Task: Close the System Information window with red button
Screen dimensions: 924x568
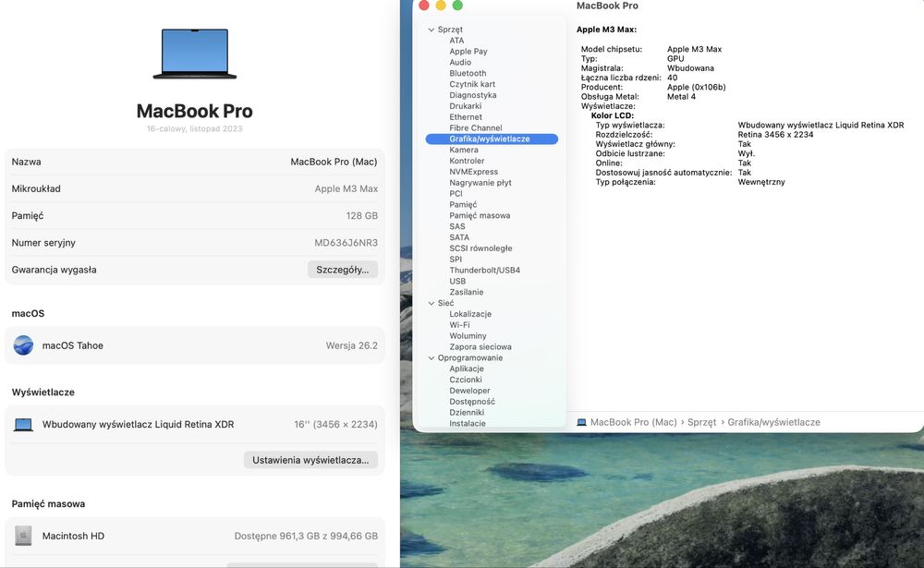Action: pyautogui.click(x=424, y=6)
